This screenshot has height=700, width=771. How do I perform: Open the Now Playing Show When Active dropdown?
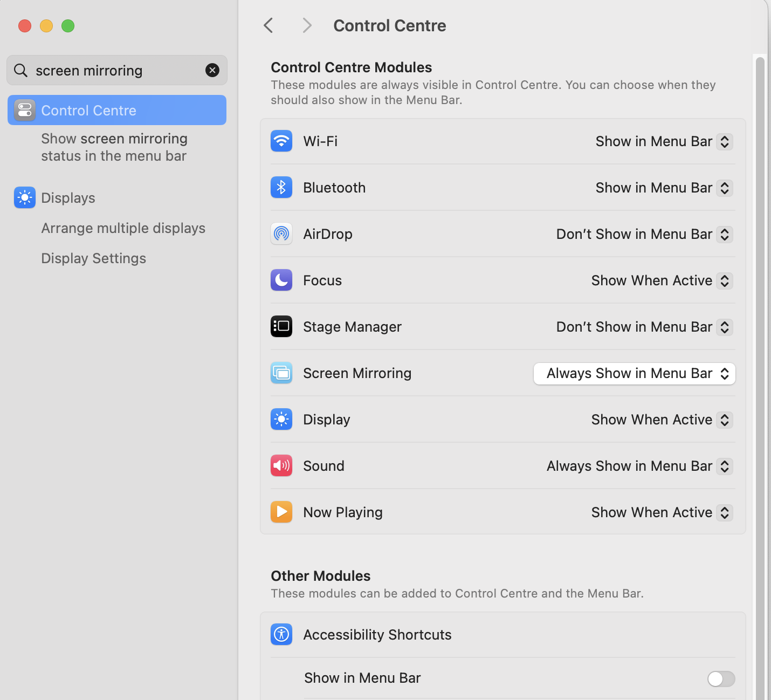(x=662, y=512)
